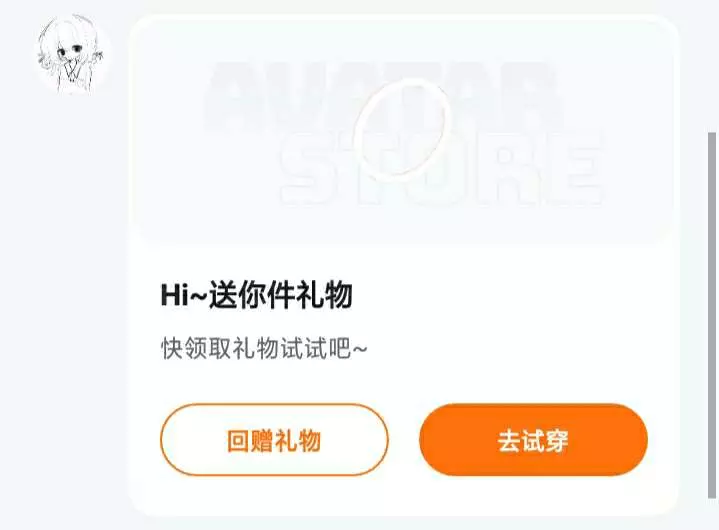Image resolution: width=719 pixels, height=530 pixels.
Task: Open the sender's anime girl avatar
Action: (72, 54)
